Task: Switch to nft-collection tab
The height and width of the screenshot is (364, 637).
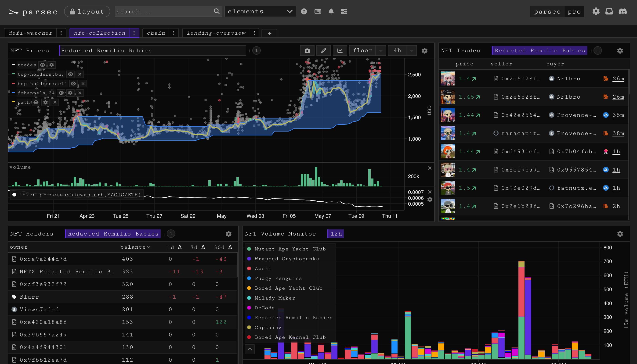Action: [100, 33]
